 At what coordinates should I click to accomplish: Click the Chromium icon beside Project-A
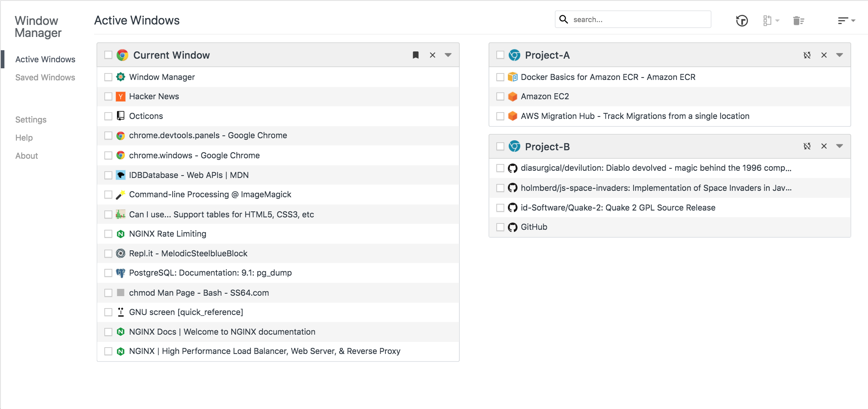[514, 55]
